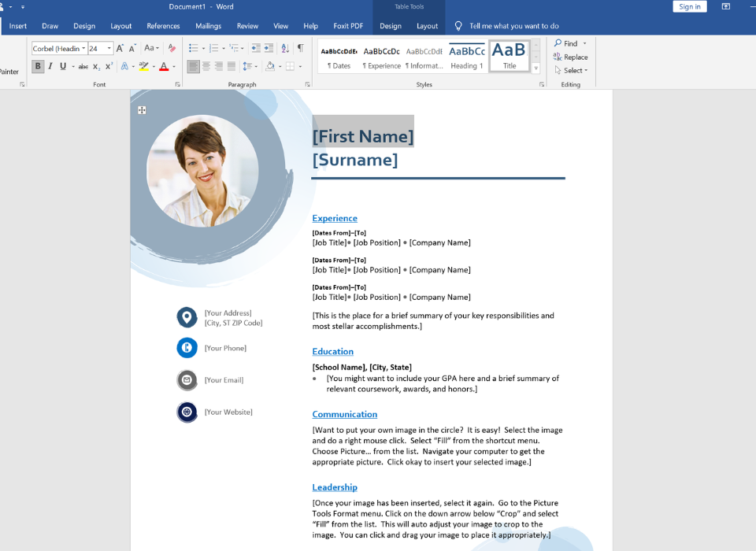The width and height of the screenshot is (756, 551).
Task: Click the Increase Font Size icon
Action: pyautogui.click(x=120, y=48)
